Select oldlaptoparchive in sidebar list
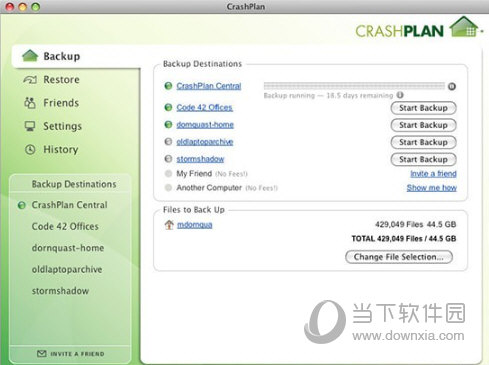This screenshot has height=365, width=489. click(x=67, y=269)
